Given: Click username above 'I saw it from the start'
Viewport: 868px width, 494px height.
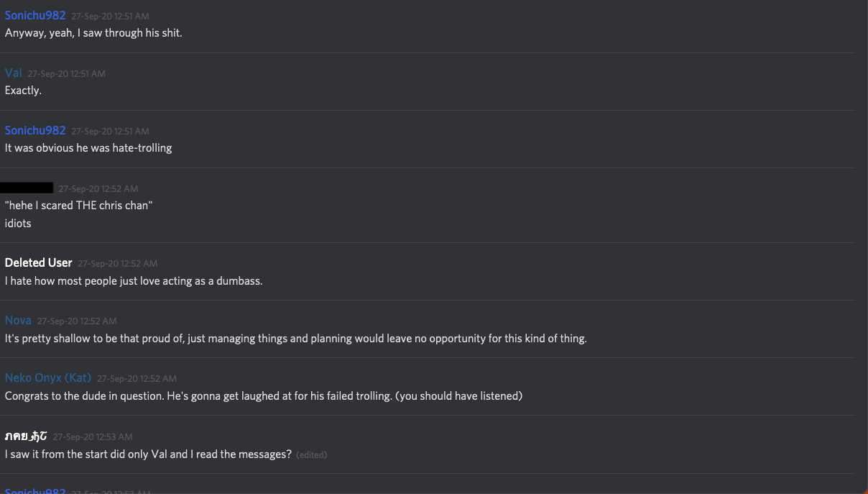Looking at the screenshot, I should (26, 436).
